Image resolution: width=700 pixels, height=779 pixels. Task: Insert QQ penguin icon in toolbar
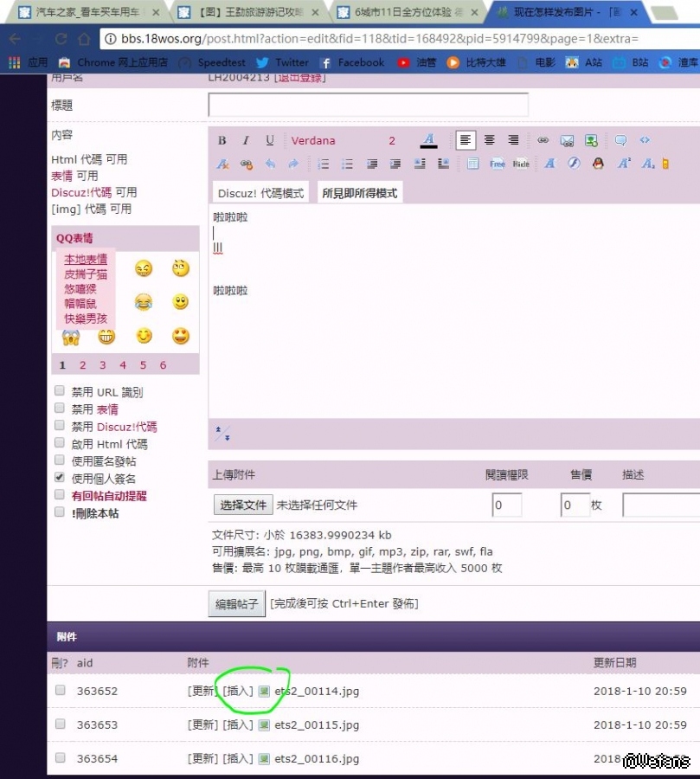597,164
